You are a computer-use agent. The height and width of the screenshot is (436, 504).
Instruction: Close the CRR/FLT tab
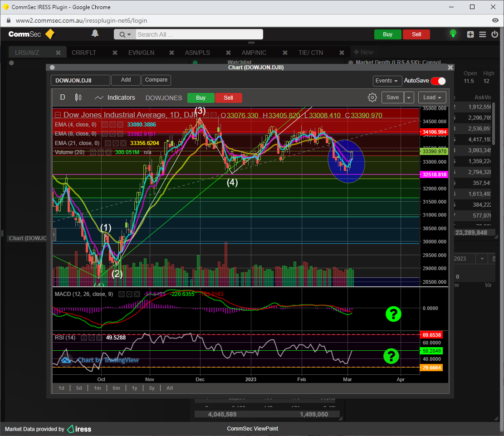click(115, 53)
